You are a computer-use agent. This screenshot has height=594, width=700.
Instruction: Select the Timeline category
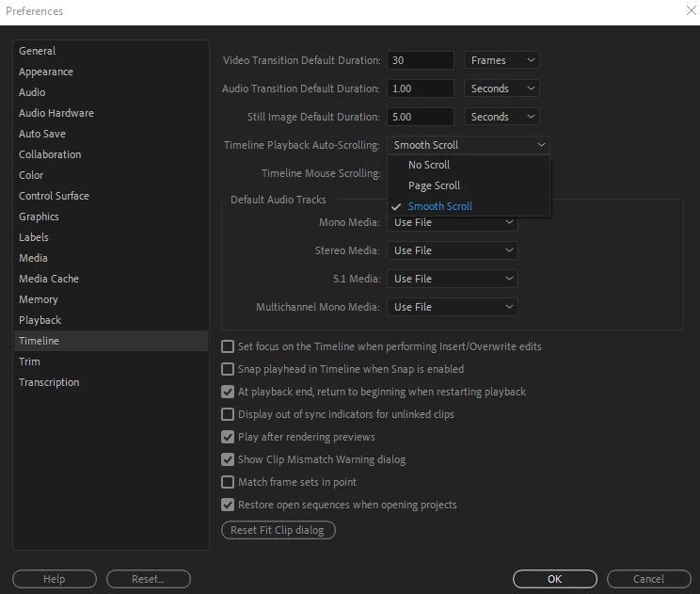click(111, 341)
